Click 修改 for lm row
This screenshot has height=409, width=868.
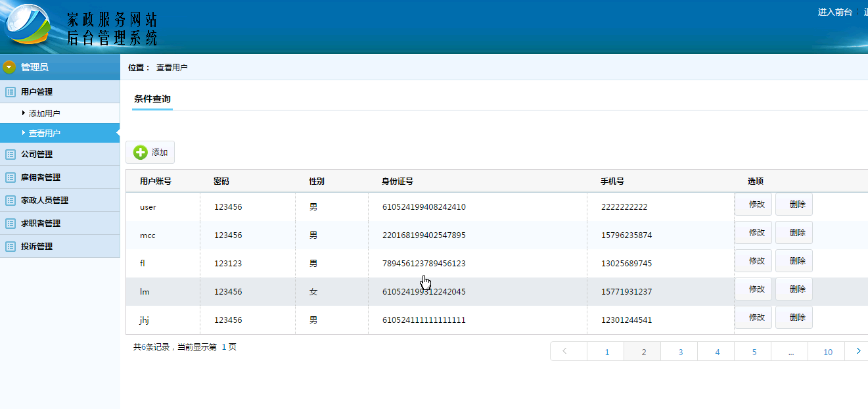tap(754, 289)
